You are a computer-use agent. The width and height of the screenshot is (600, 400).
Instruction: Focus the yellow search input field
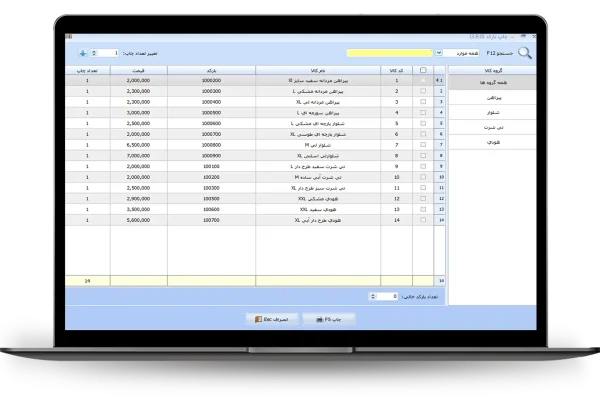tap(389, 53)
